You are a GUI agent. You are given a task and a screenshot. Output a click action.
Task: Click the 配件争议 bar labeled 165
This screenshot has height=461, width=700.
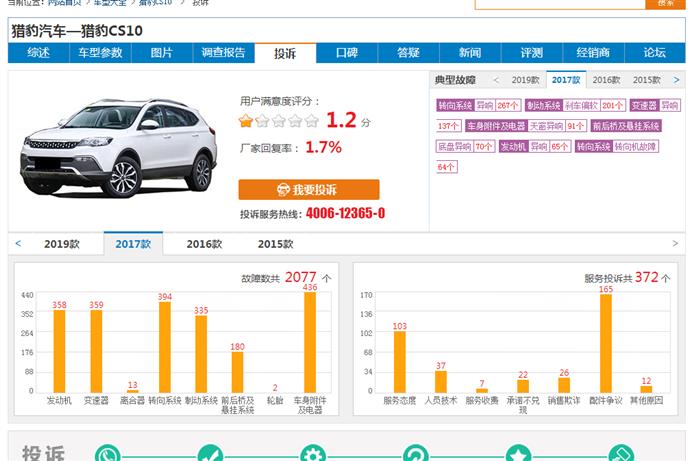point(606,343)
